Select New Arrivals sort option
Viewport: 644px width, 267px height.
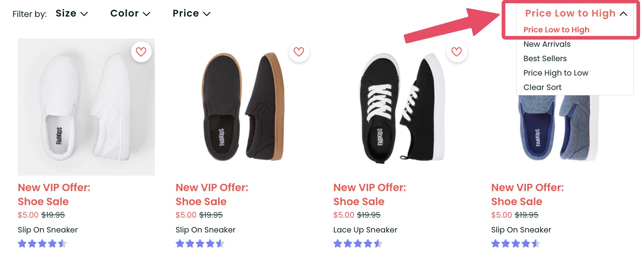tap(547, 44)
